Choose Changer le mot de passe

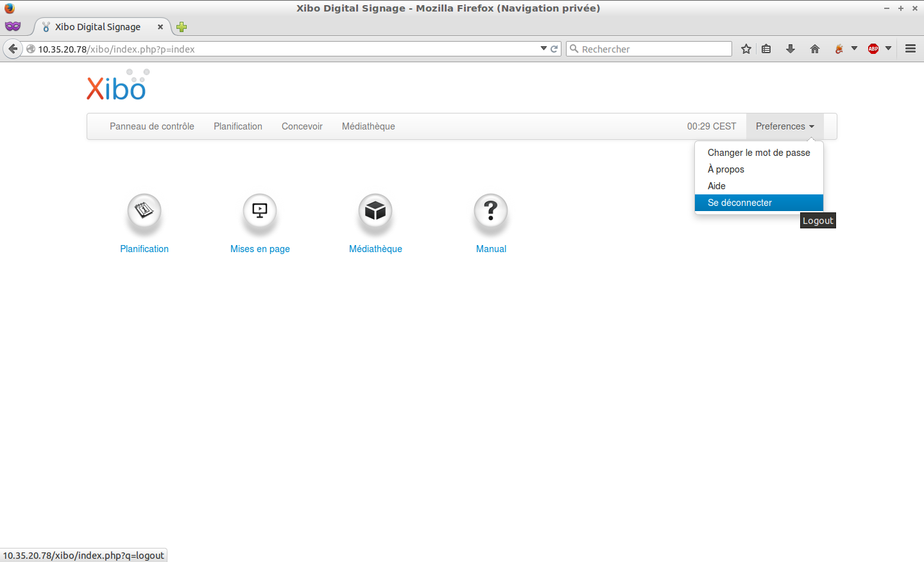pyautogui.click(x=758, y=153)
